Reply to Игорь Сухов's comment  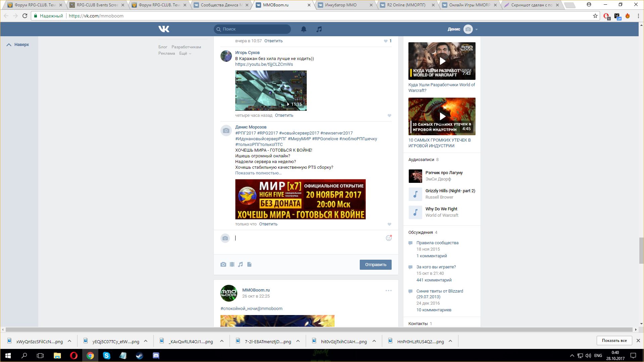pos(284,115)
